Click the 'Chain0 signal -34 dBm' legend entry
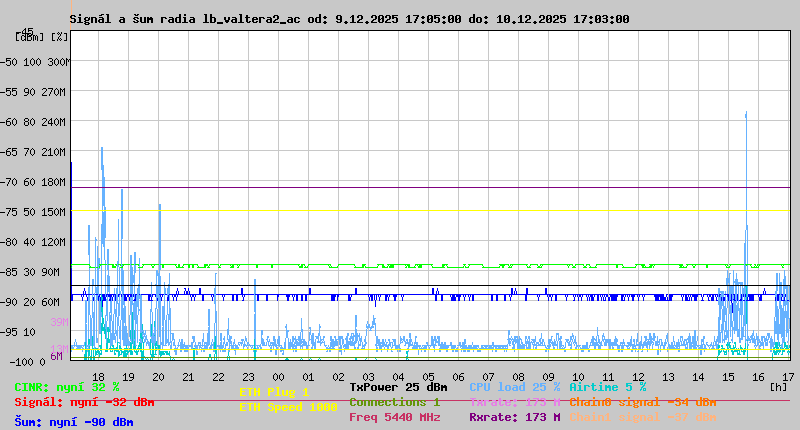Screen dimensions: 800x430 642,402
